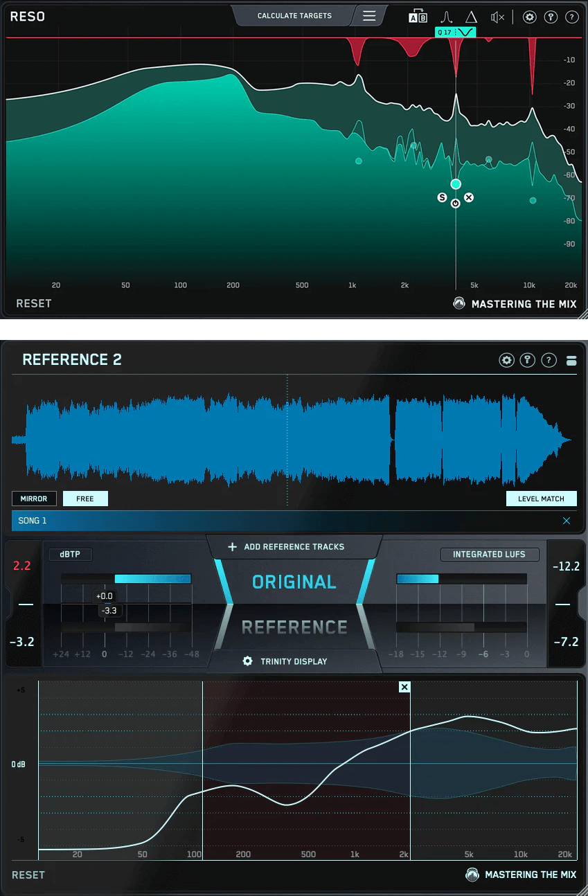
Task: Click the -7.2 reference LUFS value
Action: (x=566, y=642)
